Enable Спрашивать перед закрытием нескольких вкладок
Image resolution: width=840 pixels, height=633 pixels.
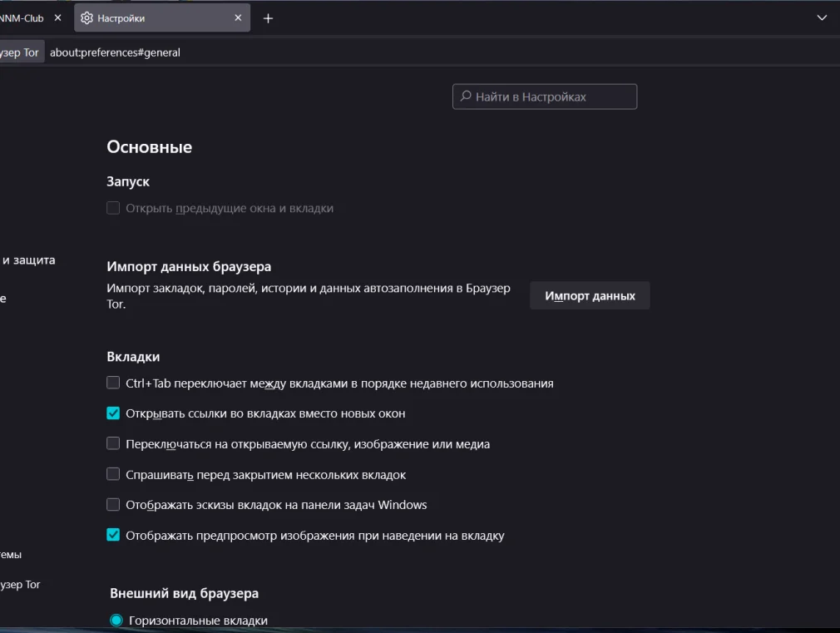coord(113,475)
